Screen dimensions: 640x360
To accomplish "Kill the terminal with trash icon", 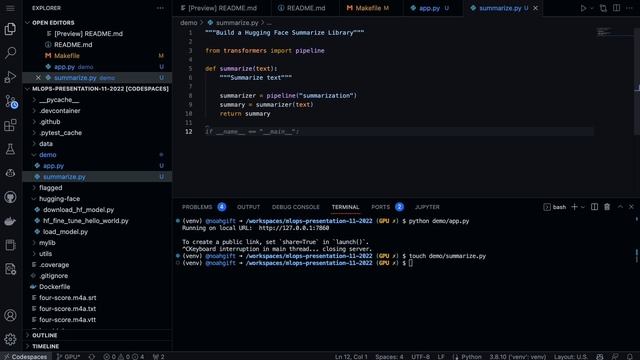I will coord(607,207).
